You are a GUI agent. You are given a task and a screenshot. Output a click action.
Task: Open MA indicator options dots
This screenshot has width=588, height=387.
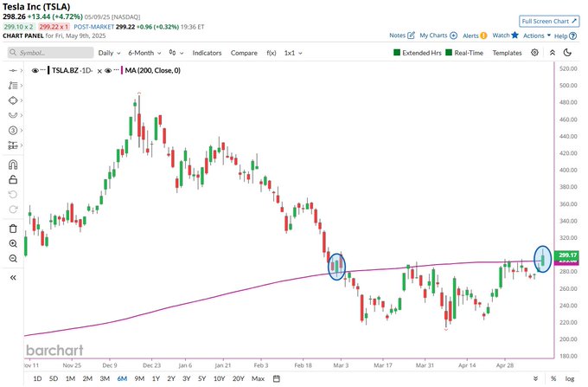pyautogui.click(x=116, y=70)
